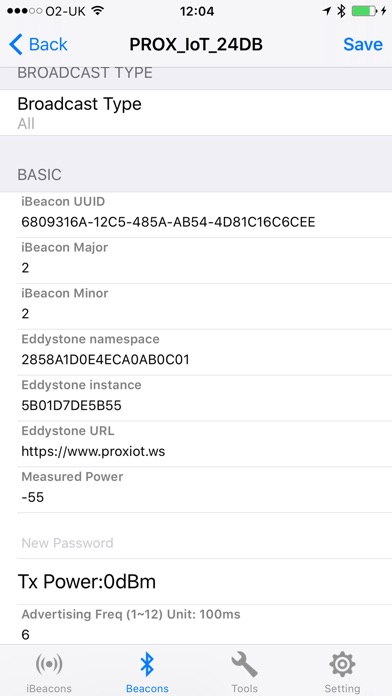This screenshot has width=392, height=696.
Task: Edit the Measured Power value
Action: tap(205, 490)
